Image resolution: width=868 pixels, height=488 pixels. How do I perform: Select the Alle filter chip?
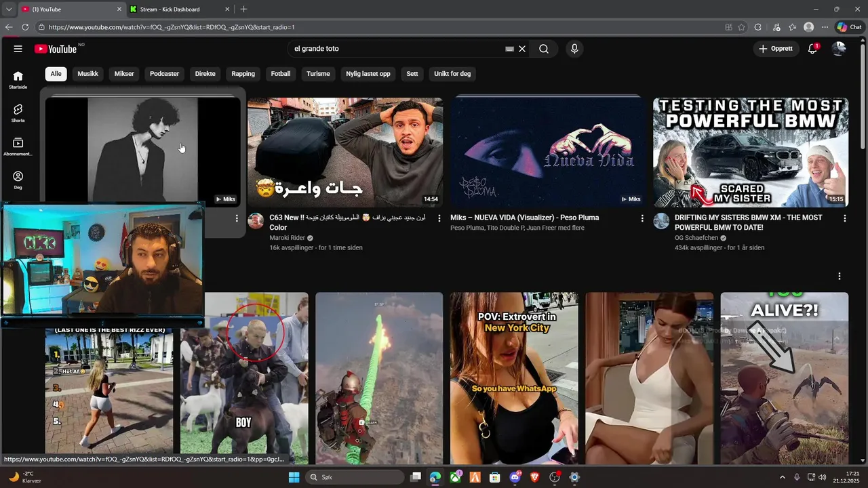point(56,73)
